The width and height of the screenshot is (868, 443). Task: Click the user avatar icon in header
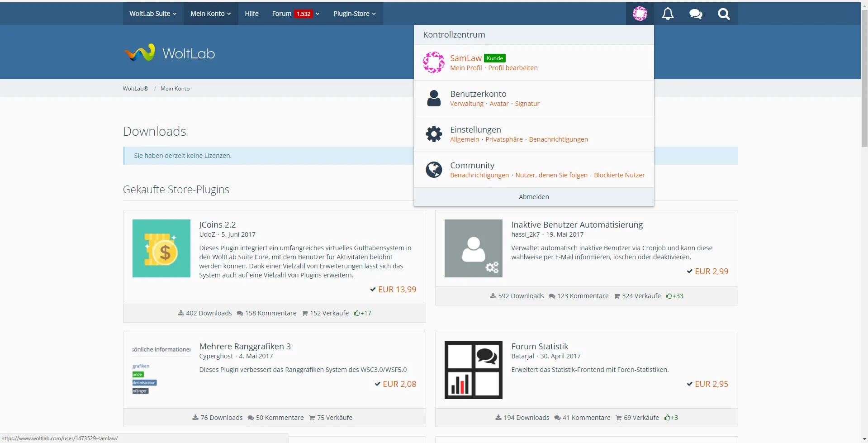pyautogui.click(x=640, y=14)
